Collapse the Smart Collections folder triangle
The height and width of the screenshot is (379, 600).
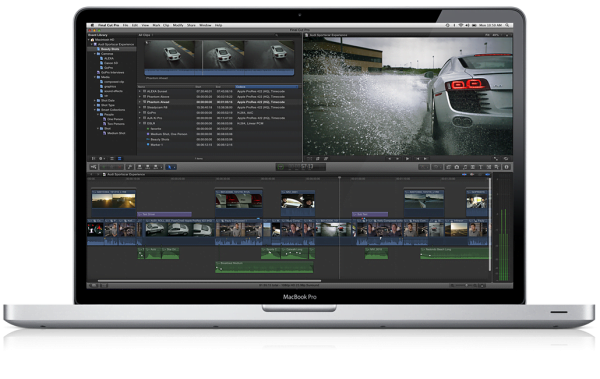pos(95,110)
